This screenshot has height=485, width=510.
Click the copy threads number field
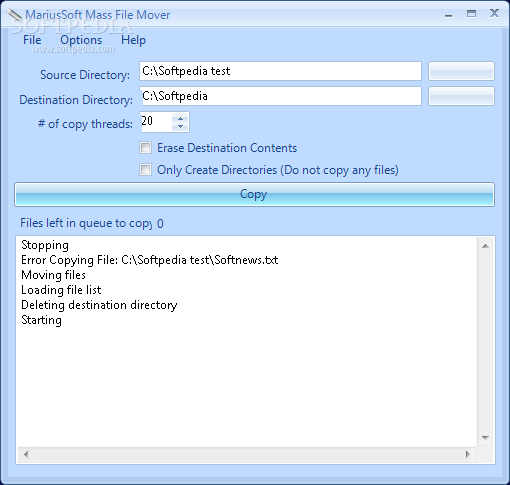(x=156, y=121)
